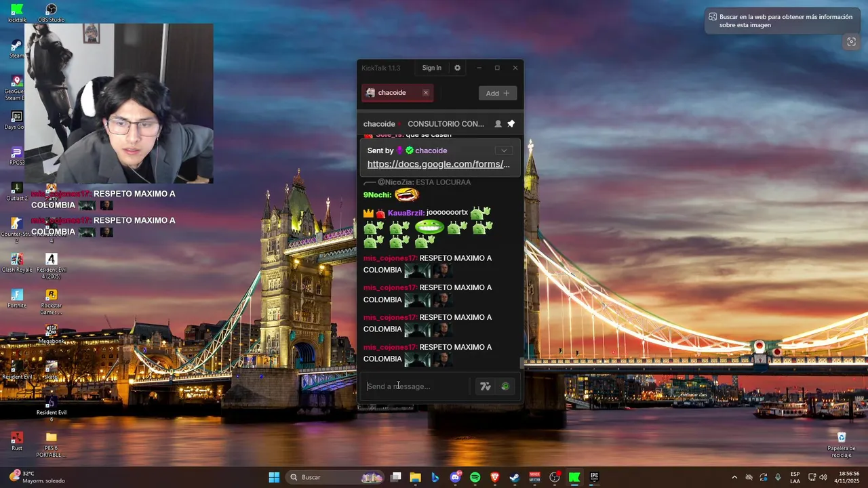
Task: Open Voicemeeter from taskbar
Action: pos(534,477)
